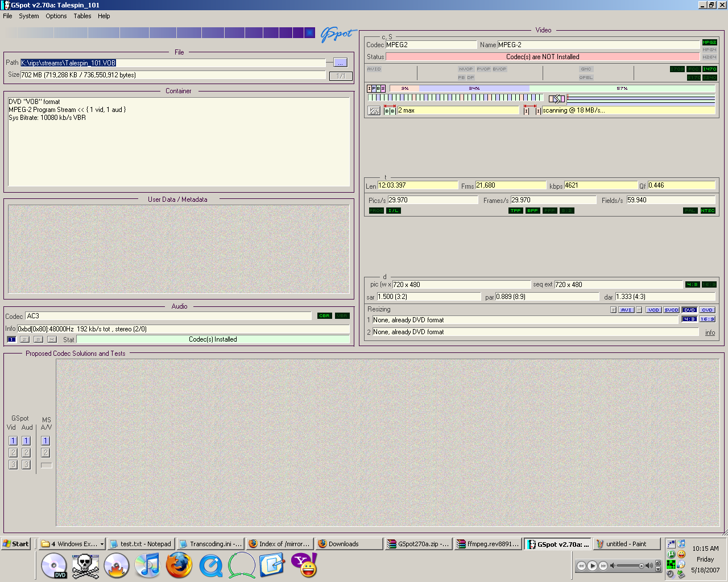Click the green 4:3 aspect indicator next to seq ext
The image size is (728, 582).
(x=692, y=284)
